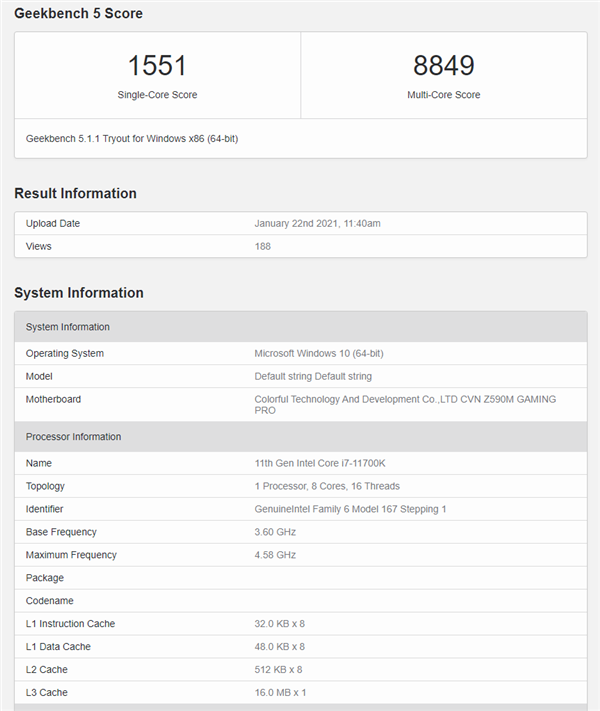Click the 4.58 GHz maximum frequency value
The width and height of the screenshot is (600, 711).
click(276, 555)
